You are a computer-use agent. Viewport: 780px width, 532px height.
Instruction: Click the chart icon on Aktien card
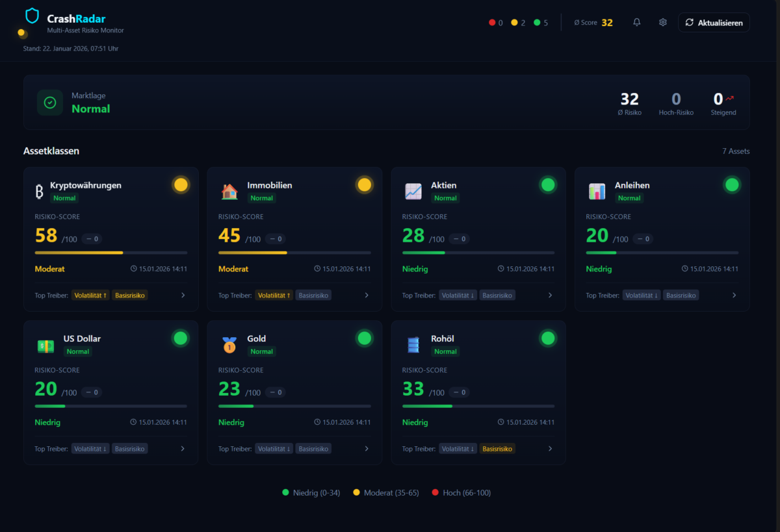[413, 192]
